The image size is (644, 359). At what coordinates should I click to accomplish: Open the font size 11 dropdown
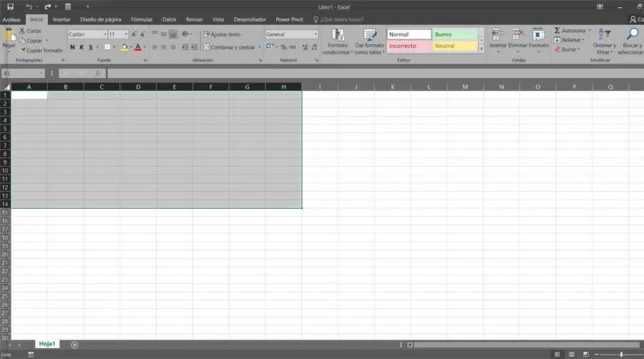[x=126, y=34]
